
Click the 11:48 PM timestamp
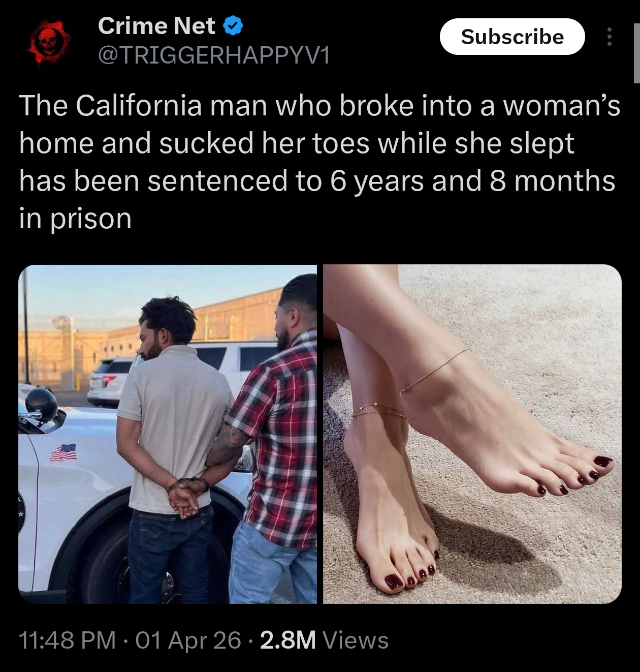[x=67, y=640]
